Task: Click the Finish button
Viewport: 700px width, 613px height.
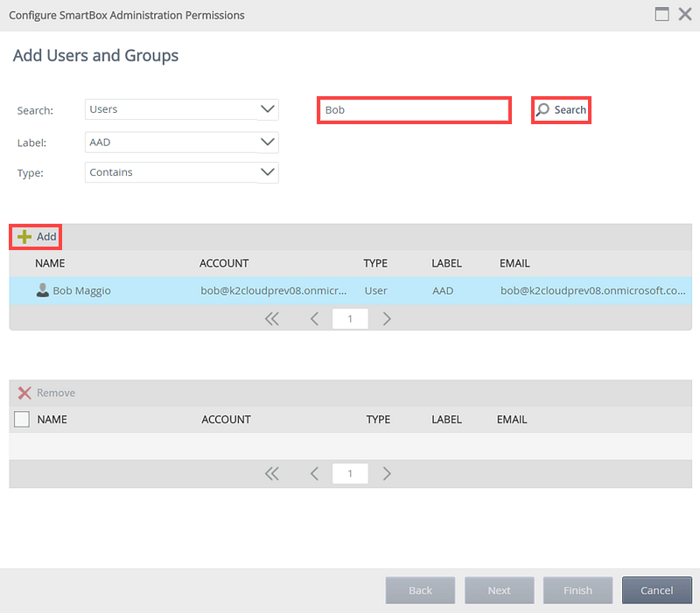Action: (577, 590)
